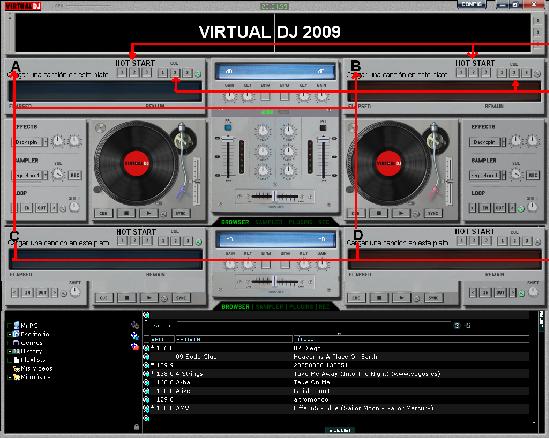Set loop IN point on Deck A
Screen dimensions: 549x439
27,208
